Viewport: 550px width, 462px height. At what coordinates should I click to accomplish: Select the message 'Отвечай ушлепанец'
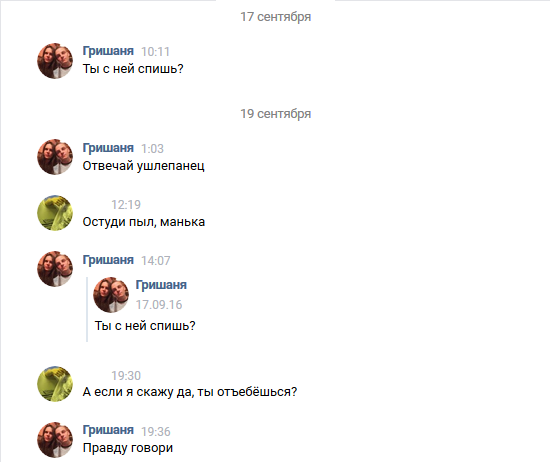pyautogui.click(x=143, y=166)
